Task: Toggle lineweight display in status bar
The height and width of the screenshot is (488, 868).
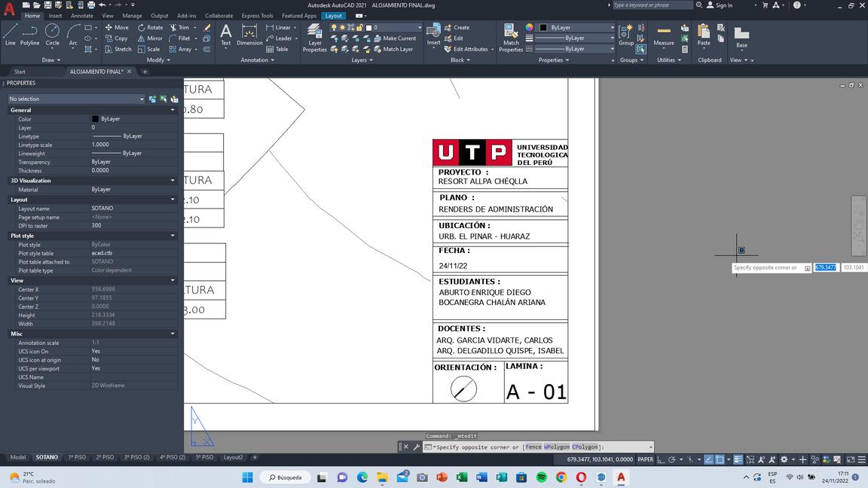Action: click(738, 459)
